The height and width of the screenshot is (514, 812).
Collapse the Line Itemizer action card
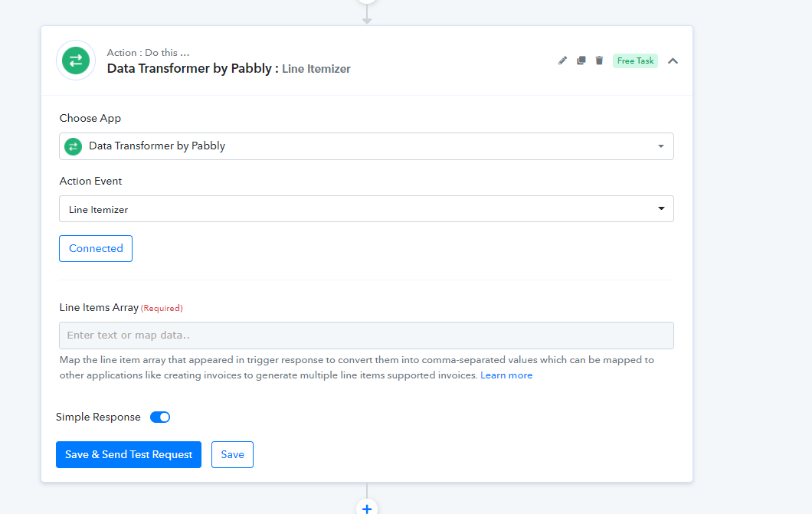tap(673, 61)
